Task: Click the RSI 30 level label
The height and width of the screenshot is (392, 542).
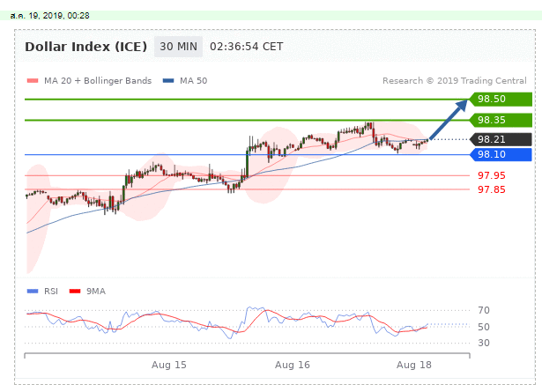Action: tap(484, 343)
